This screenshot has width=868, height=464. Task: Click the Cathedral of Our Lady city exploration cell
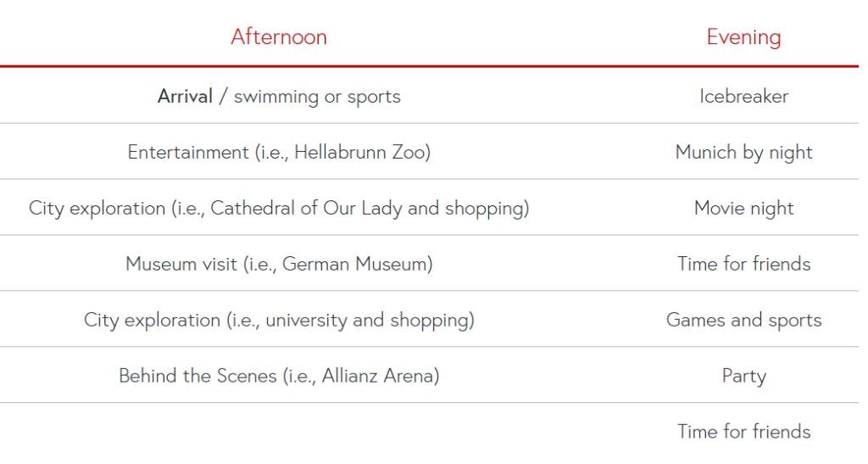click(x=279, y=208)
